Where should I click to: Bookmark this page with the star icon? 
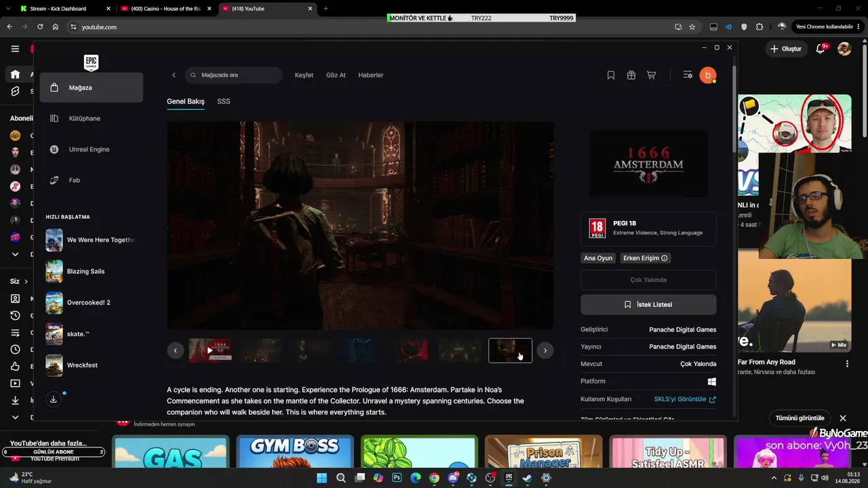(692, 27)
